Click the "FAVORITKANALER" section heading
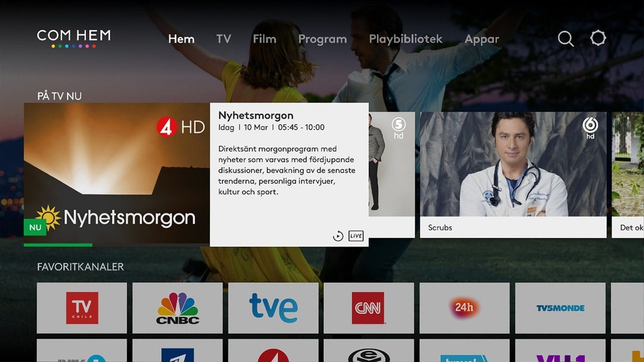This screenshot has width=644, height=362. coord(80,267)
